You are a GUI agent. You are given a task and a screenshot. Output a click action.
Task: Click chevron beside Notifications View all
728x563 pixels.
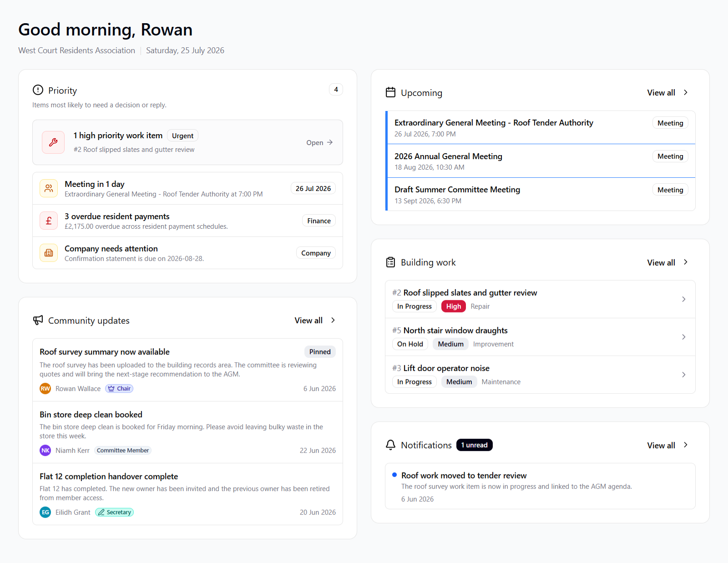pos(686,445)
